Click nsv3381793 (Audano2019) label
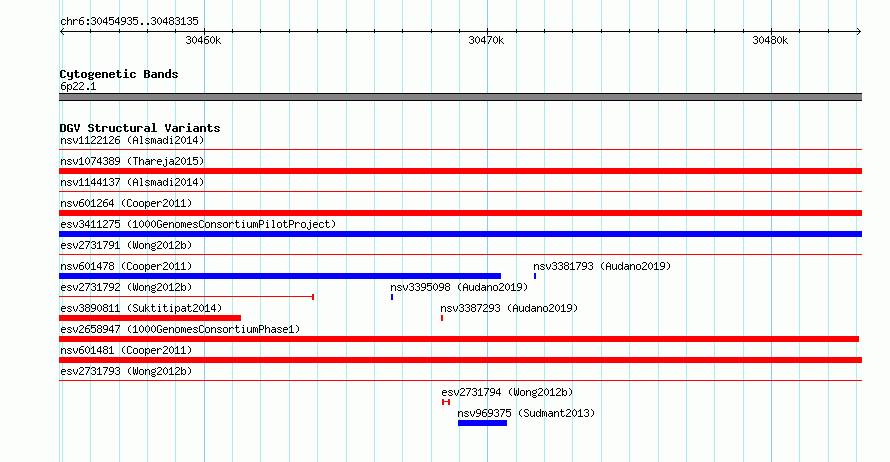The height and width of the screenshot is (462, 890). [602, 266]
